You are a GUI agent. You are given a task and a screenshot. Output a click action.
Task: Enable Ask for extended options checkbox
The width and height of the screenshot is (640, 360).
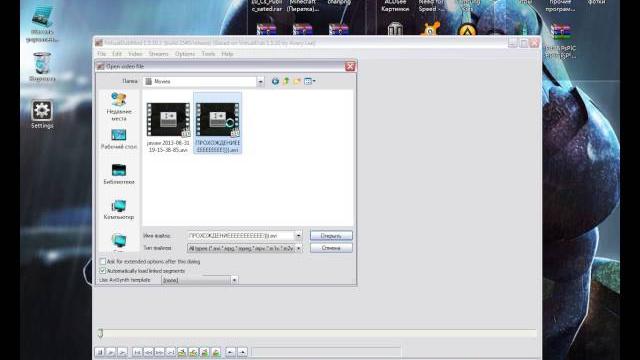click(x=103, y=261)
